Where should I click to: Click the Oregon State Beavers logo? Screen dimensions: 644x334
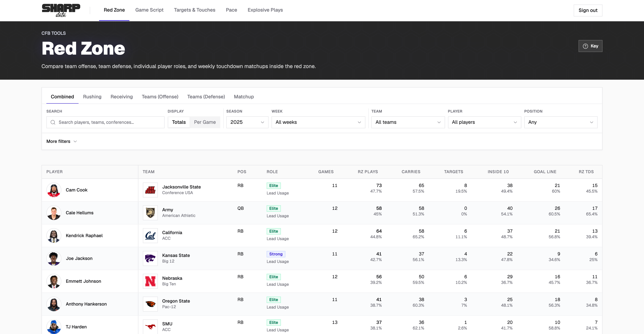150,304
